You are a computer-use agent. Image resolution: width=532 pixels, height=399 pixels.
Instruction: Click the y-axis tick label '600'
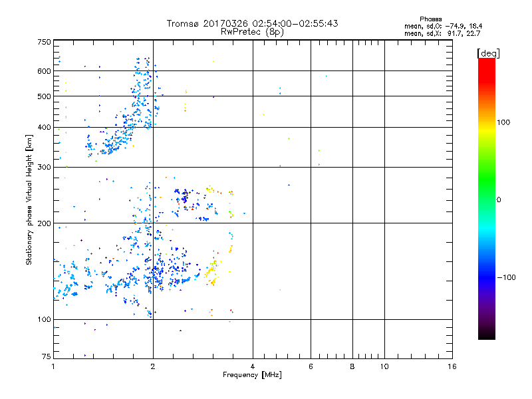pyautogui.click(x=44, y=71)
